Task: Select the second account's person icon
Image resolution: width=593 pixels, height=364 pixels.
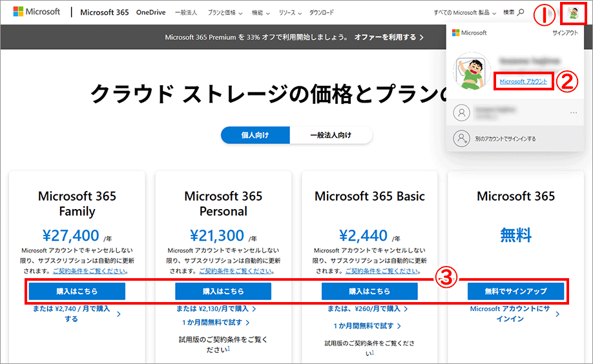Action: tap(461, 113)
